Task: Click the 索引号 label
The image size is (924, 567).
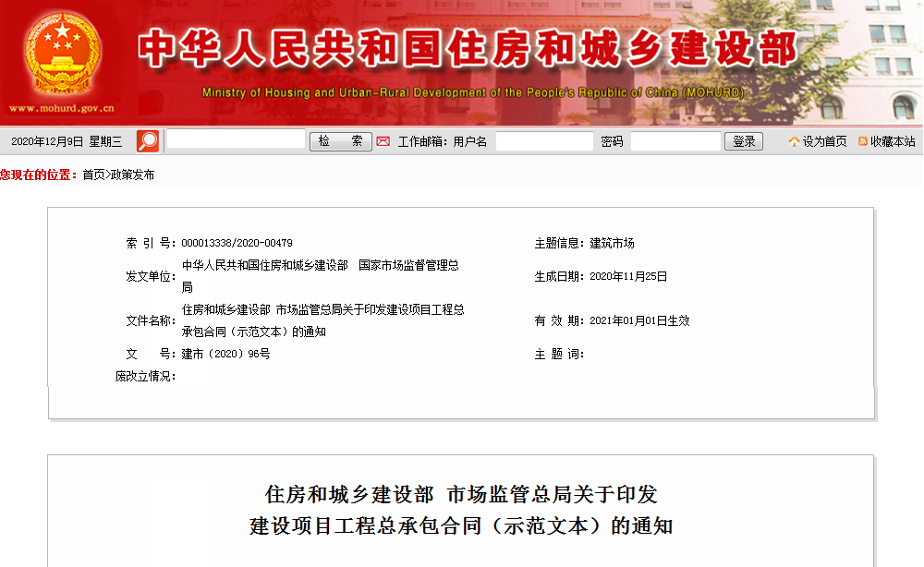Action: [x=151, y=243]
